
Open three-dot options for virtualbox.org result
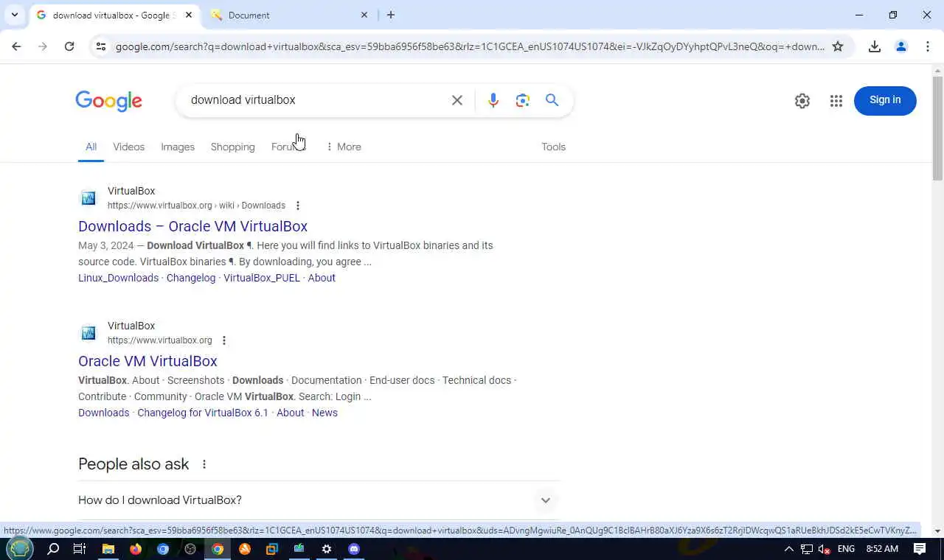[x=224, y=340]
